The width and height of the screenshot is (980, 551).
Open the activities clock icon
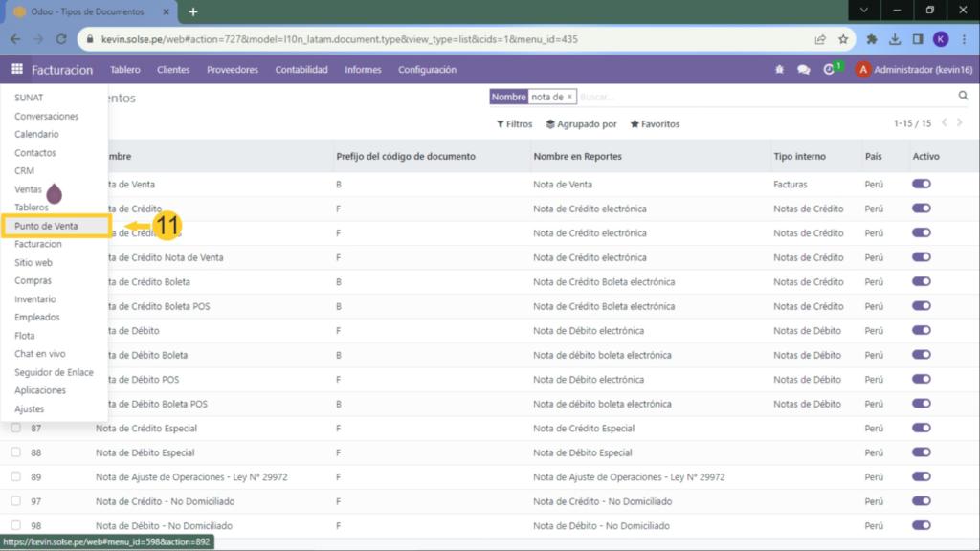point(831,70)
